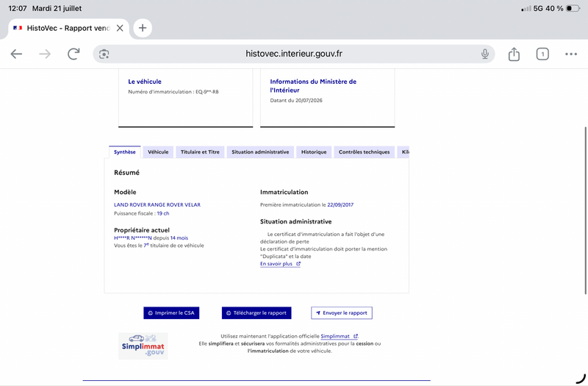
Task: Click the owner name H****R N******N
Action: tap(133, 237)
